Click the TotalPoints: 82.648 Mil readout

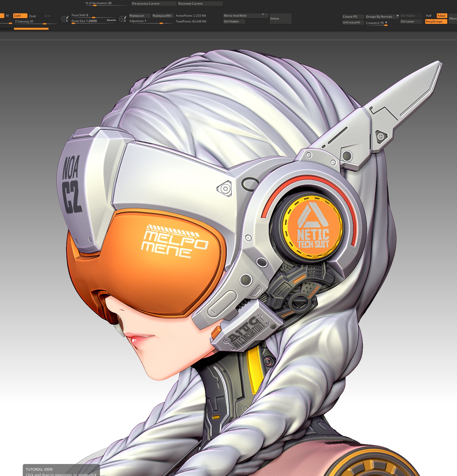point(191,21)
